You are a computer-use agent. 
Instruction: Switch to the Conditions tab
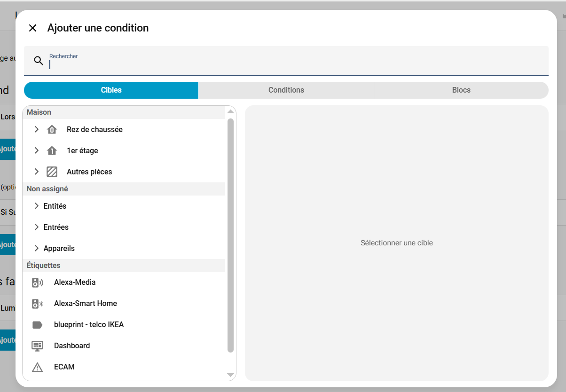286,90
